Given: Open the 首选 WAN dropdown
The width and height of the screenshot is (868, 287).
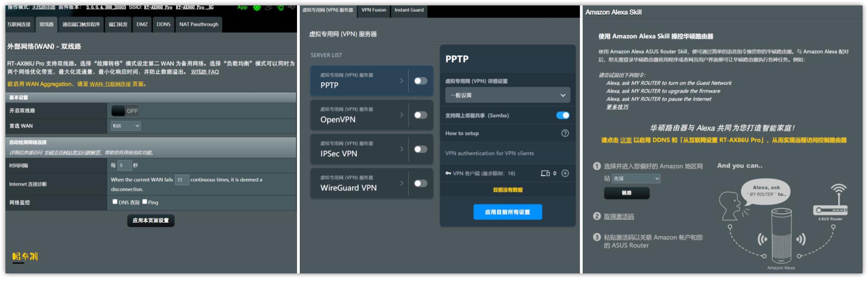Looking at the screenshot, I should (126, 126).
